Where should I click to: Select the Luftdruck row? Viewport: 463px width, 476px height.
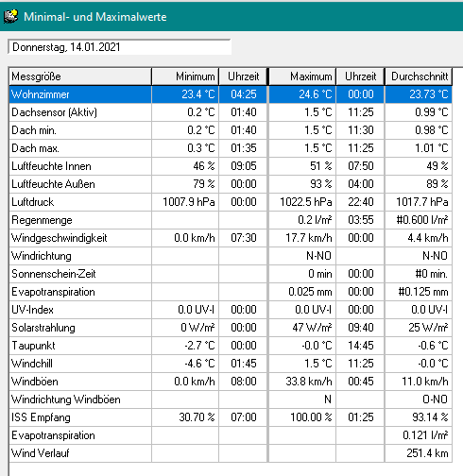click(231, 202)
